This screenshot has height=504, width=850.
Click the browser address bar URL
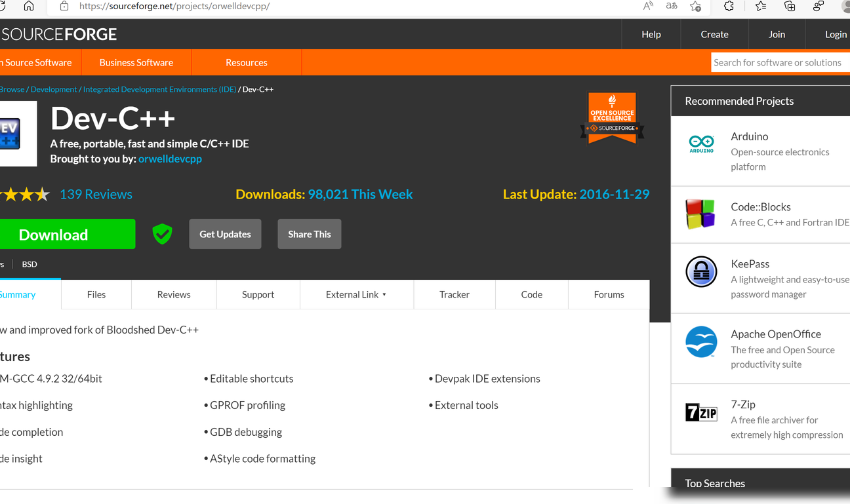(x=174, y=6)
